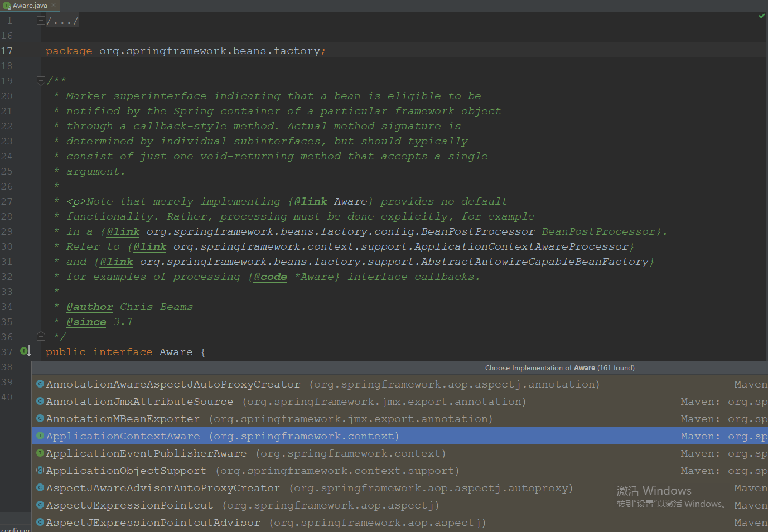This screenshot has height=532, width=768.
Task: Click the implementations gutter icon on line 37
Action: [x=25, y=351]
